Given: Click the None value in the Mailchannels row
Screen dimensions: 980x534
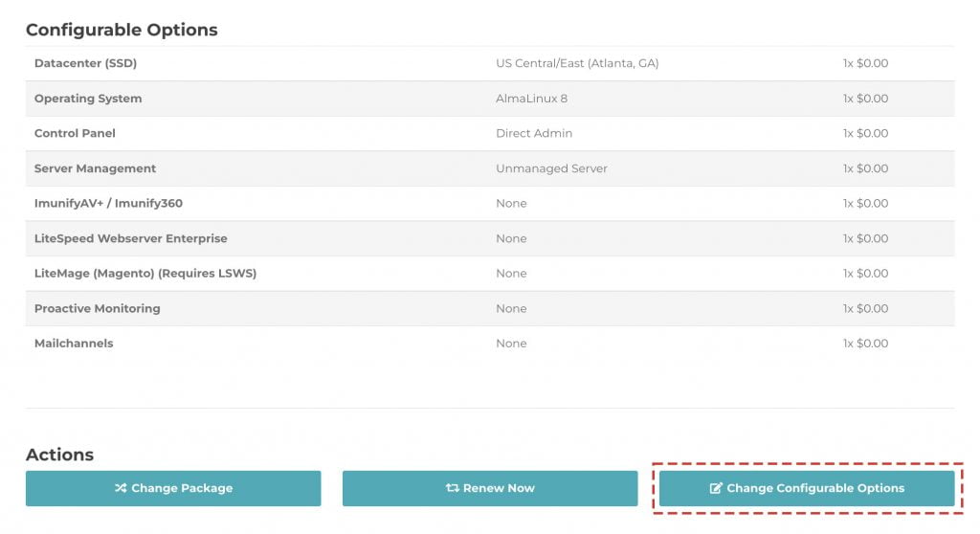Looking at the screenshot, I should pos(511,344).
